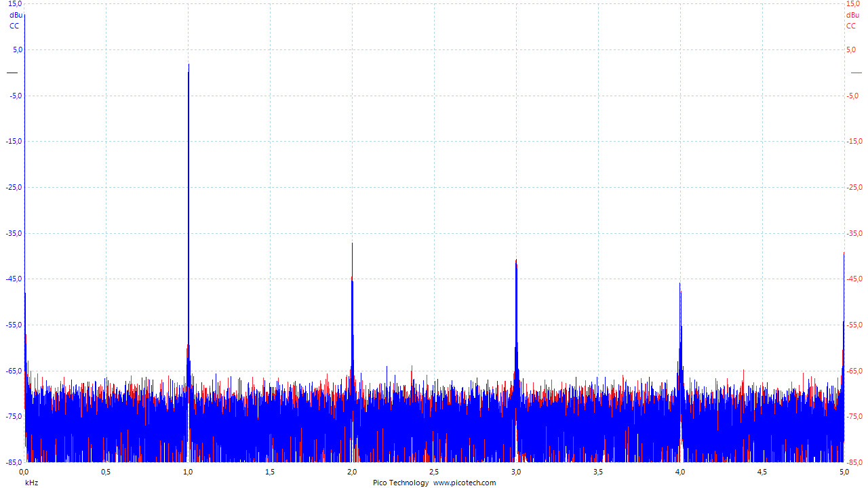
Task: Click the red -75,0 axis value
Action: tap(855, 417)
